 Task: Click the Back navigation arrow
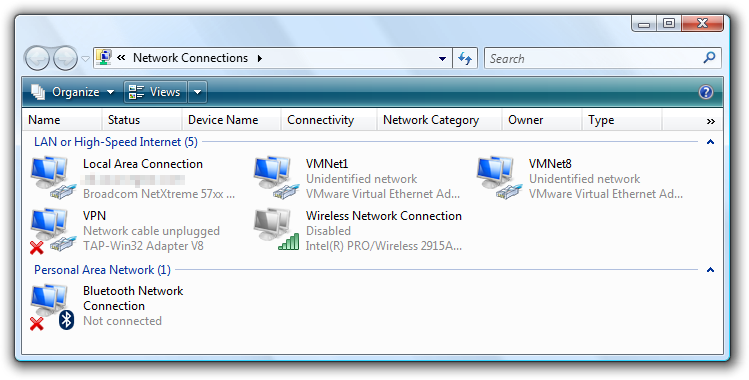coord(37,59)
